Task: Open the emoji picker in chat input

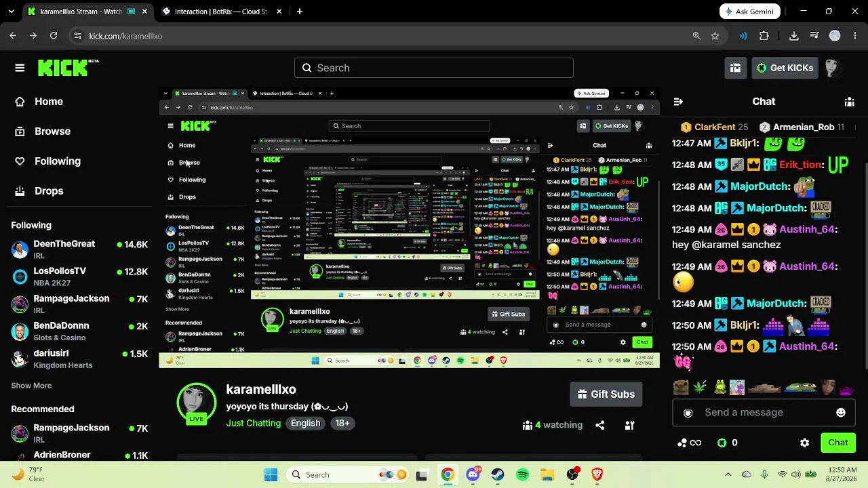Action: tap(841, 413)
